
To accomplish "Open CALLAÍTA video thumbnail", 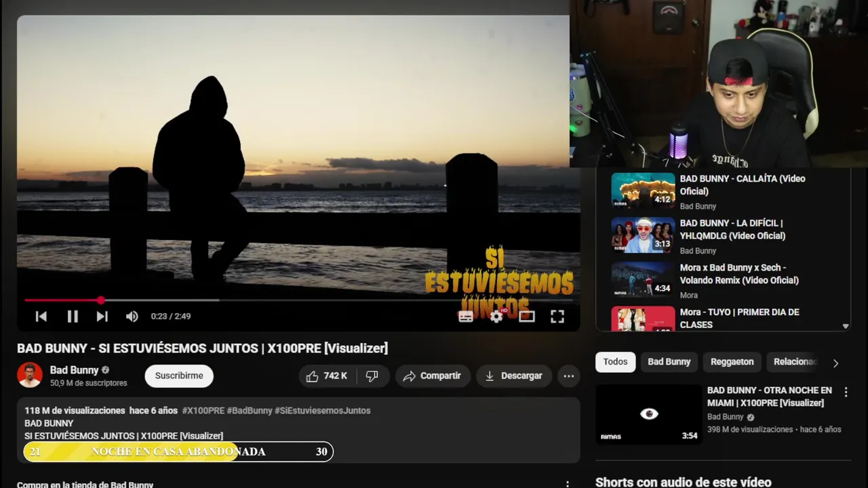I will coord(643,190).
